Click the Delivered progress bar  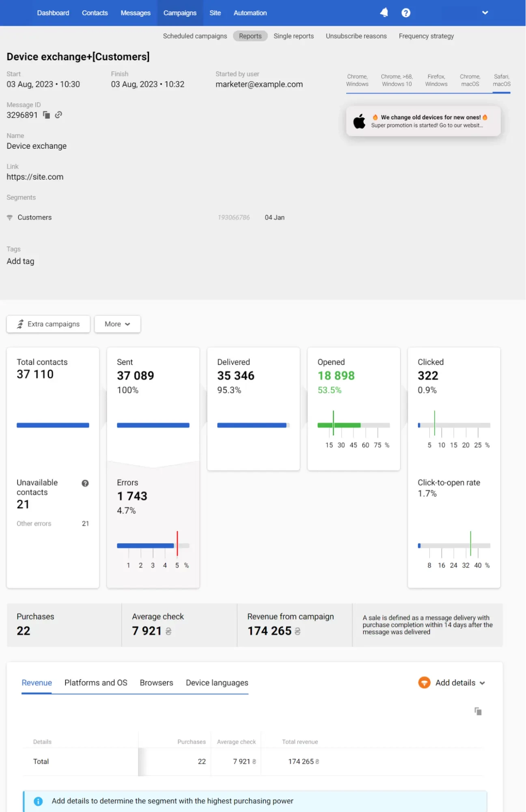point(253,425)
